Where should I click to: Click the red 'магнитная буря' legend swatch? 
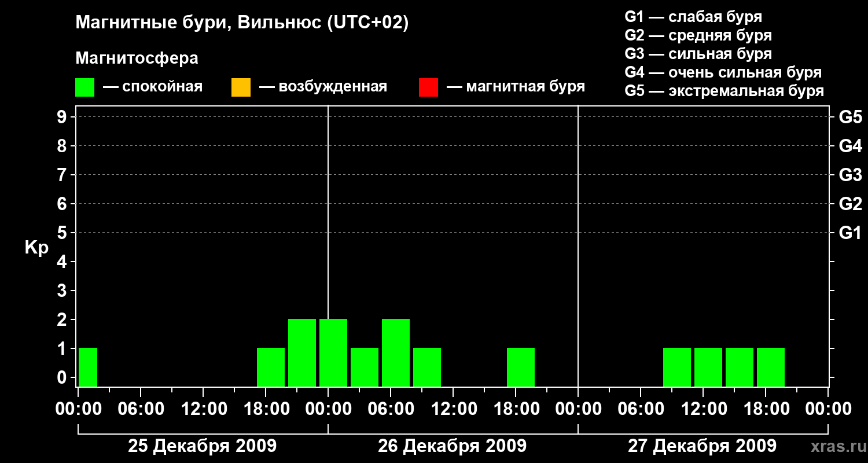[x=428, y=87]
